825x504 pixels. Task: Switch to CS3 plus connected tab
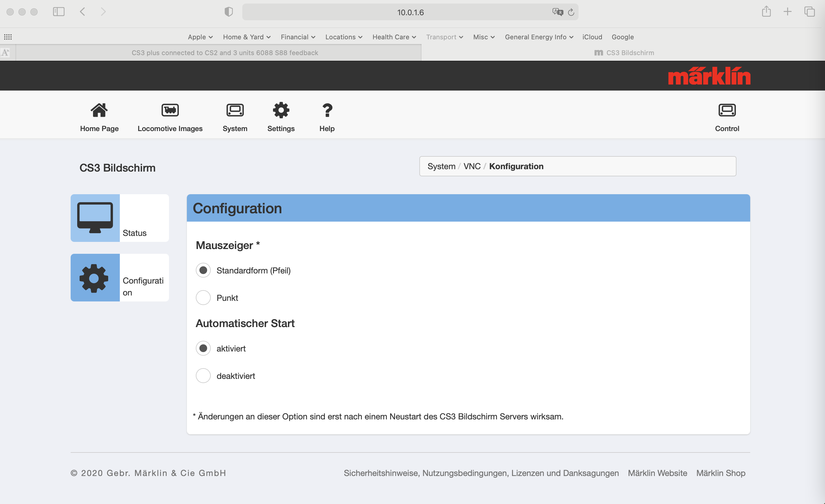[x=218, y=52]
